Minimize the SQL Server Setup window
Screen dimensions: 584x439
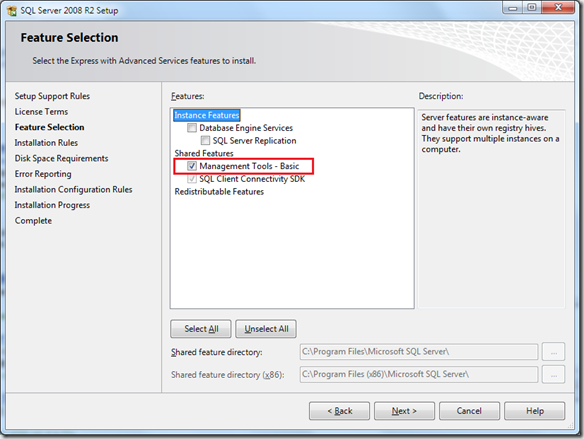[x=513, y=7]
